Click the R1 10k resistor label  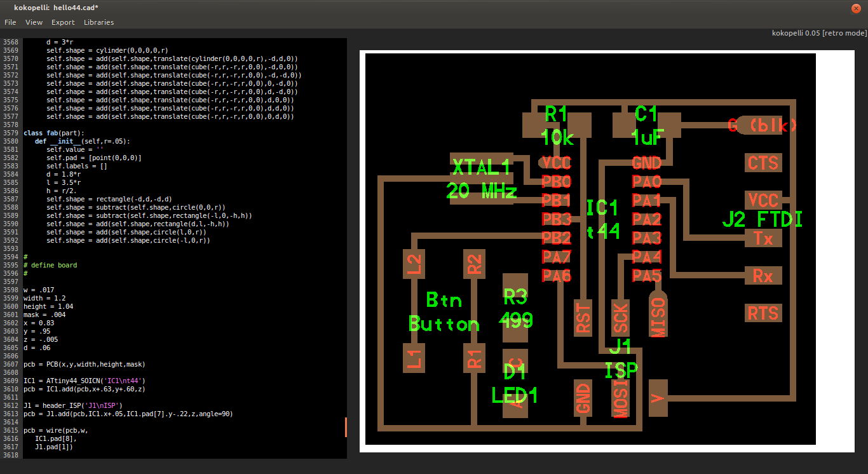(557, 126)
